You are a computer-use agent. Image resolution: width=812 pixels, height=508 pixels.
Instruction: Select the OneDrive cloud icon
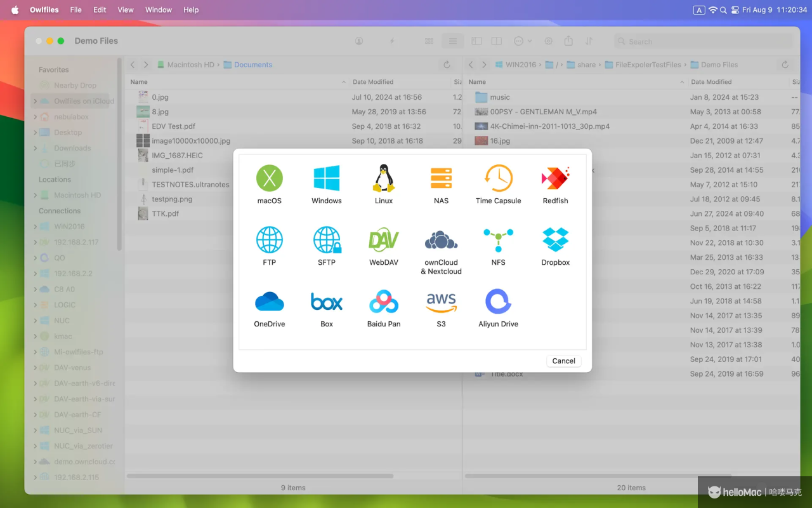point(269,302)
